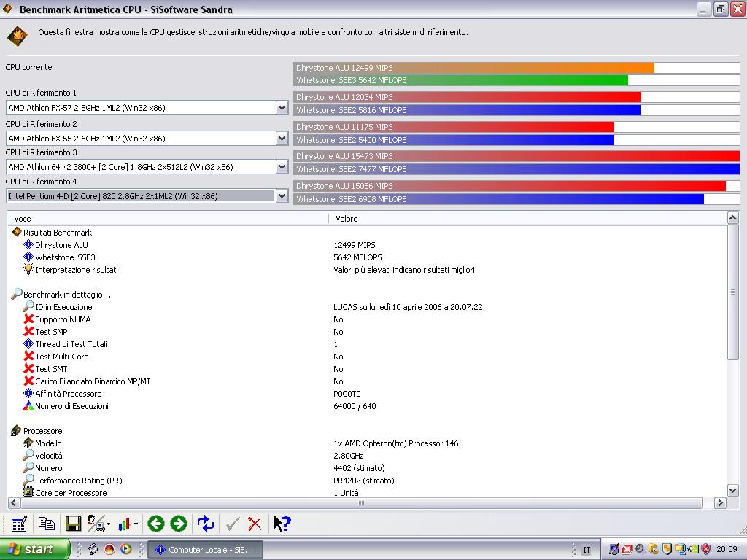747x560 pixels.
Task: Click the bar chart icon in the toolbar
Action: pos(124,524)
